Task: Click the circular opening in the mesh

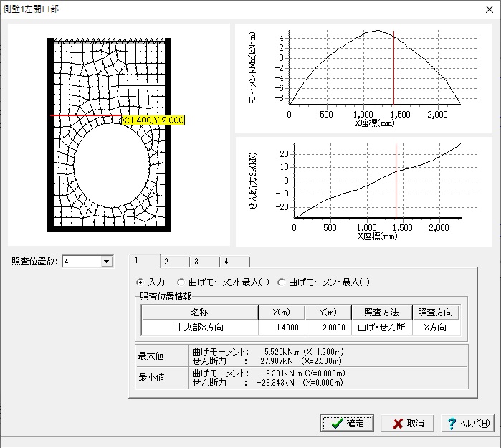Action: [112, 166]
